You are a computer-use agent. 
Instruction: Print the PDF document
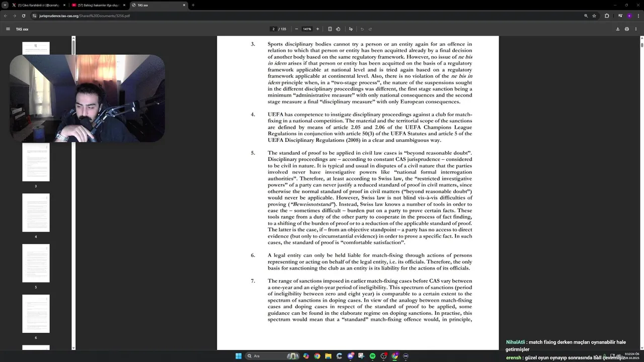tap(627, 29)
